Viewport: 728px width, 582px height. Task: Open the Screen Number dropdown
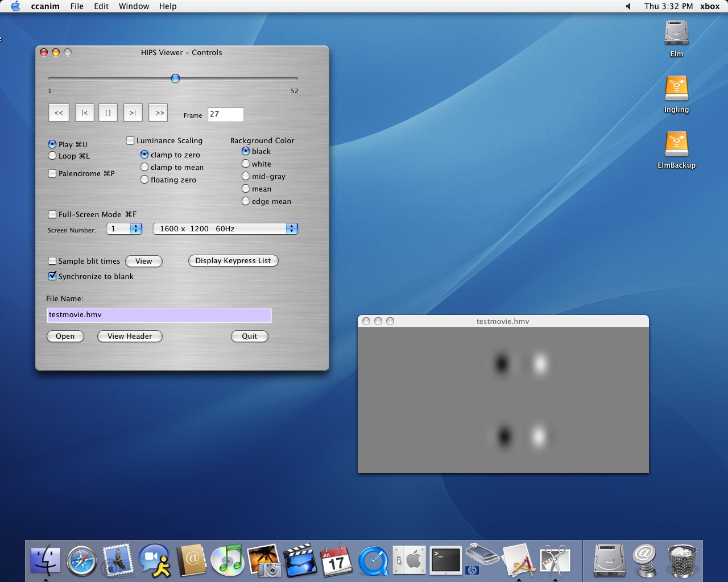pos(125,228)
